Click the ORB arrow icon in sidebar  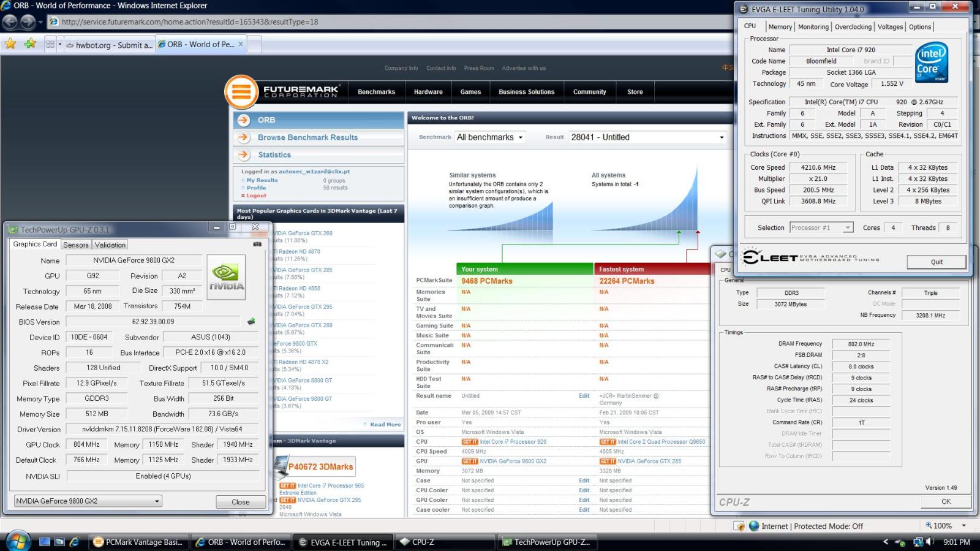point(244,120)
